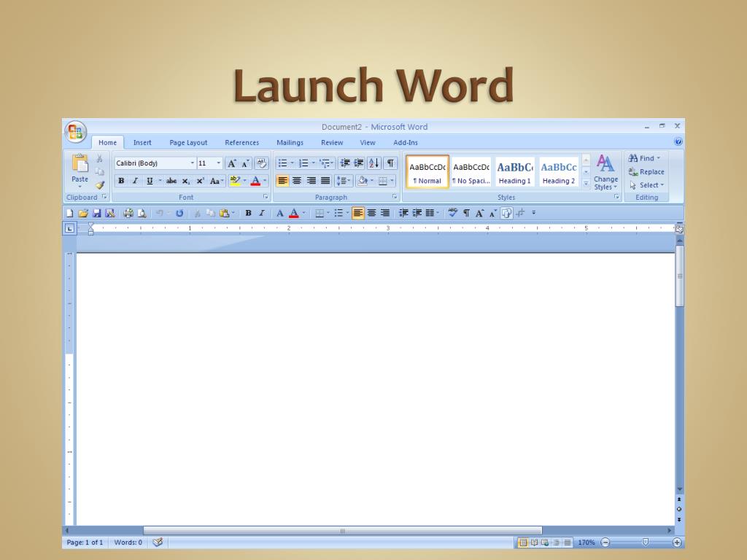Switch to the Insert tab
The height and width of the screenshot is (560, 747).
point(142,142)
